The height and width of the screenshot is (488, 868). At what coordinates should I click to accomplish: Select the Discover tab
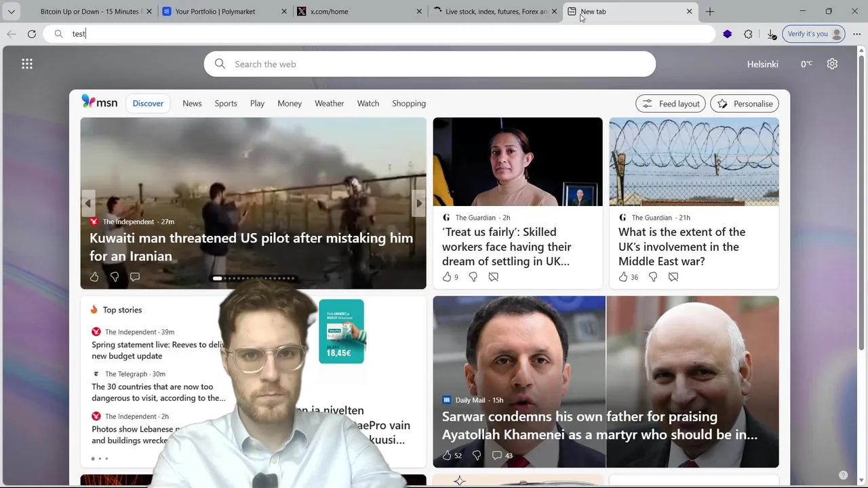pos(148,104)
